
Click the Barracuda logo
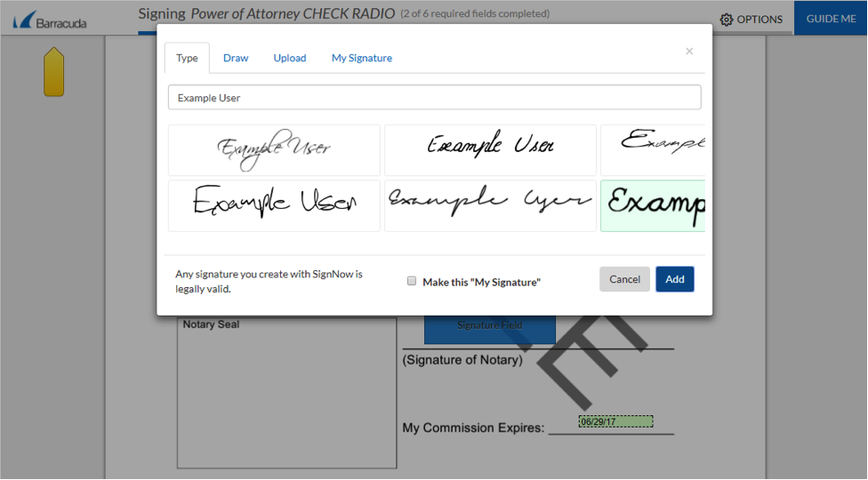[x=50, y=20]
